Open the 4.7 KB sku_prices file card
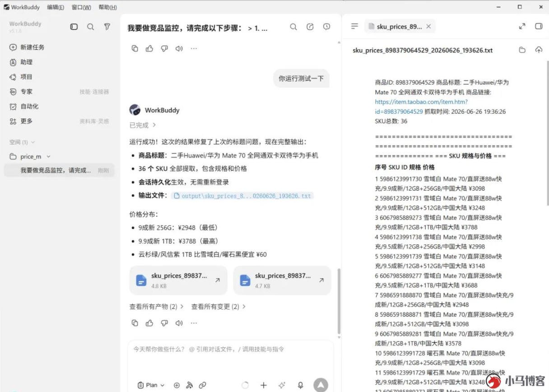Viewport: 549px width, 392px height. [x=282, y=280]
